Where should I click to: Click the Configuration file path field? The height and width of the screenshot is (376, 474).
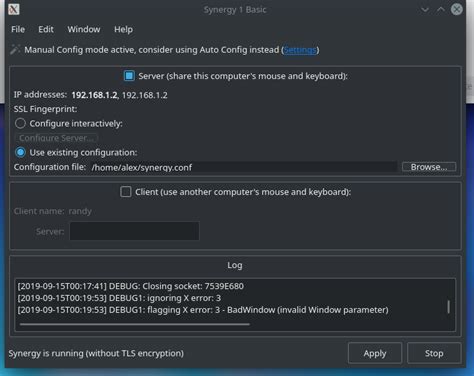243,167
